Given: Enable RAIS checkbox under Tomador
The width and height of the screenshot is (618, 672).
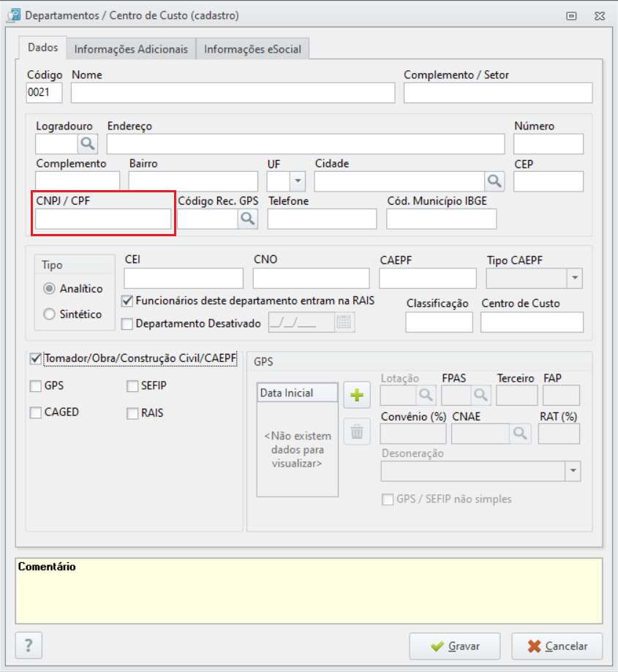Looking at the screenshot, I should pos(132,413).
